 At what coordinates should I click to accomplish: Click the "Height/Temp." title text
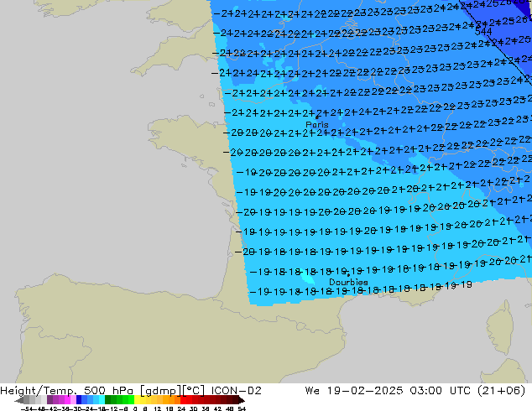pyautogui.click(x=39, y=391)
